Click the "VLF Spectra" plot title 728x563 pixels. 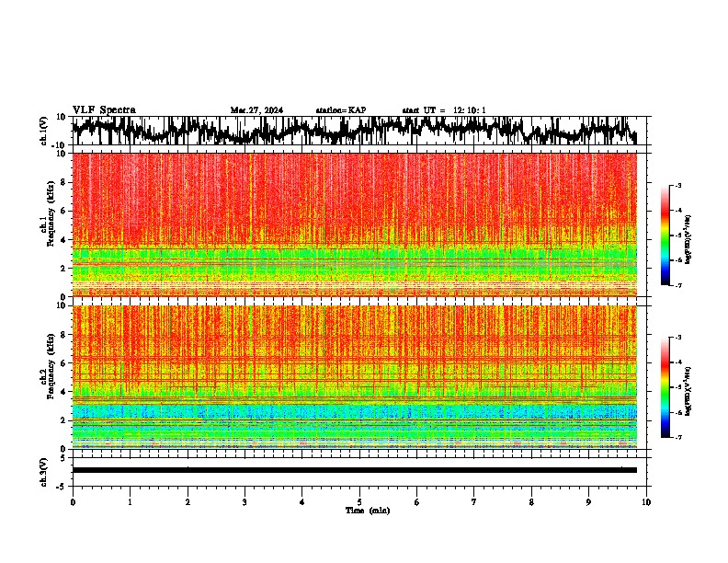click(x=104, y=110)
